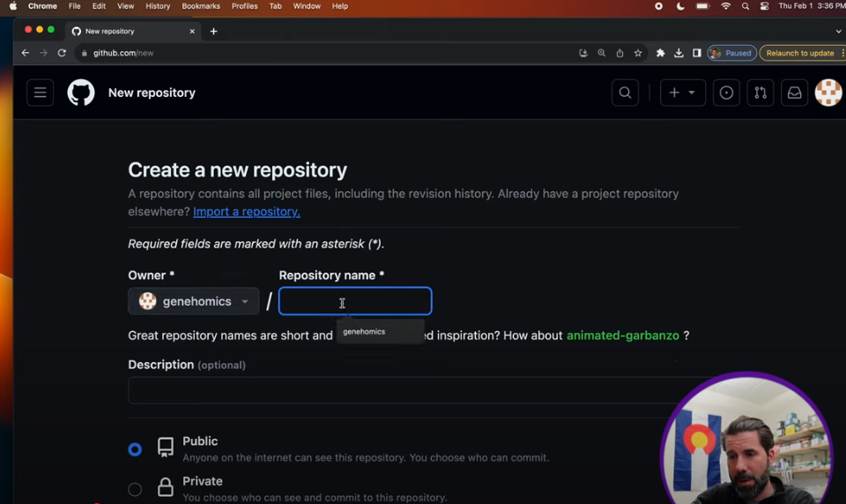Open the user avatar menu in header
The height and width of the screenshot is (504, 846).
pos(828,93)
